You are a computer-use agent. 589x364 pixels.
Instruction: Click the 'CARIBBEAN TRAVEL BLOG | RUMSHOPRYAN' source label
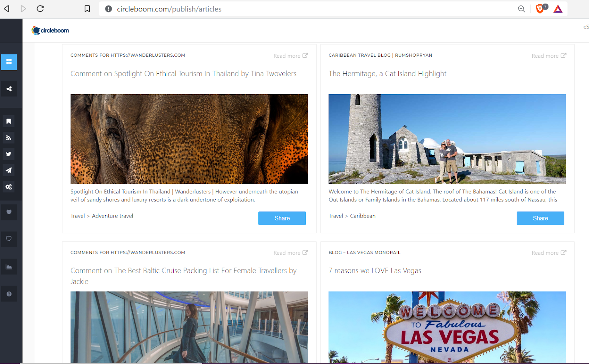pos(380,55)
